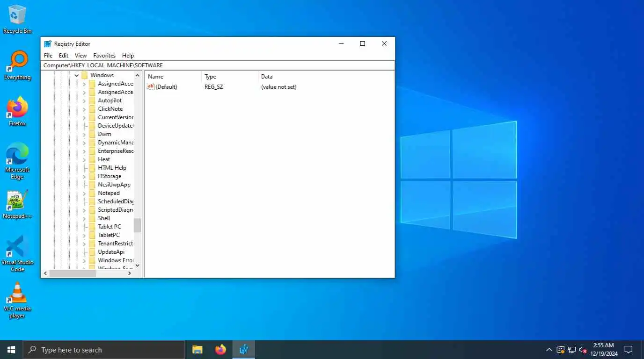Open the Edit menu
Image resolution: width=644 pixels, height=359 pixels.
(64, 55)
